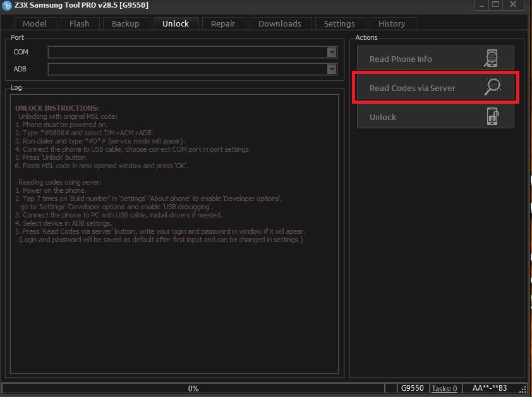This screenshot has height=397, width=532.
Task: Select the Unlock tab
Action: [x=176, y=24]
